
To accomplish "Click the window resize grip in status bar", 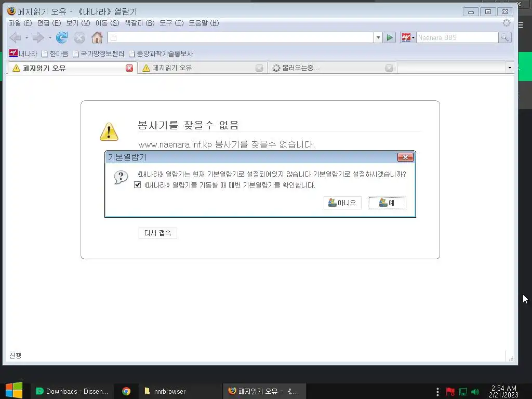I will point(511,358).
